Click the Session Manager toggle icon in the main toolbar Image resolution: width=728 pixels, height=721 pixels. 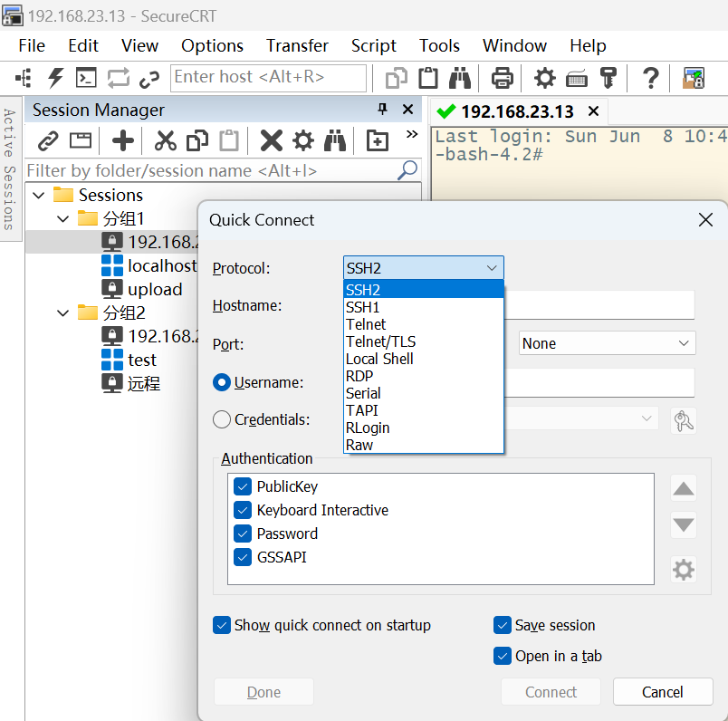[24, 78]
